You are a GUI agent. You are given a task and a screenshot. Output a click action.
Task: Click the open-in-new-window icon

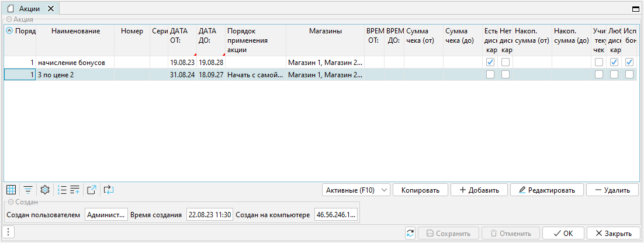click(x=92, y=190)
